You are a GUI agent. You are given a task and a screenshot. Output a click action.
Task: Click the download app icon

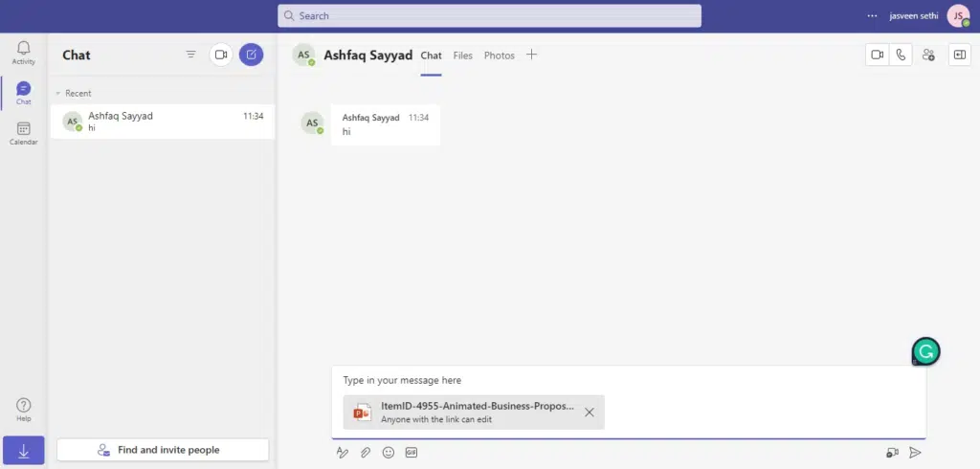(x=24, y=451)
